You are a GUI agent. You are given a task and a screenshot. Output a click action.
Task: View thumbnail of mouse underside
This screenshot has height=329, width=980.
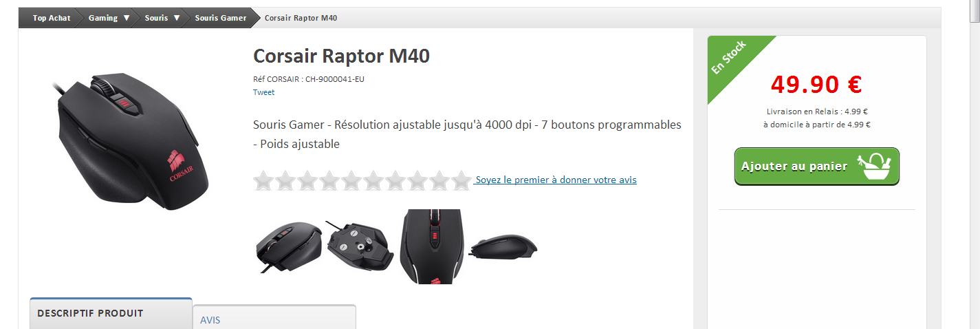pos(358,248)
